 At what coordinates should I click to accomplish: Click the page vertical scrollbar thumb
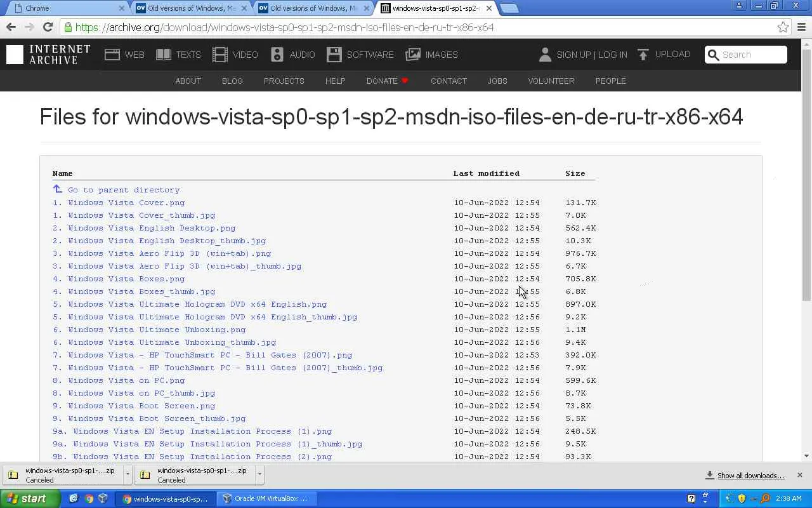point(806,174)
